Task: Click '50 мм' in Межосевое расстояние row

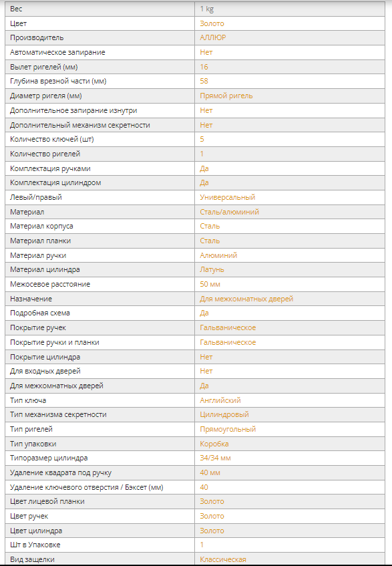Action: 210,285
